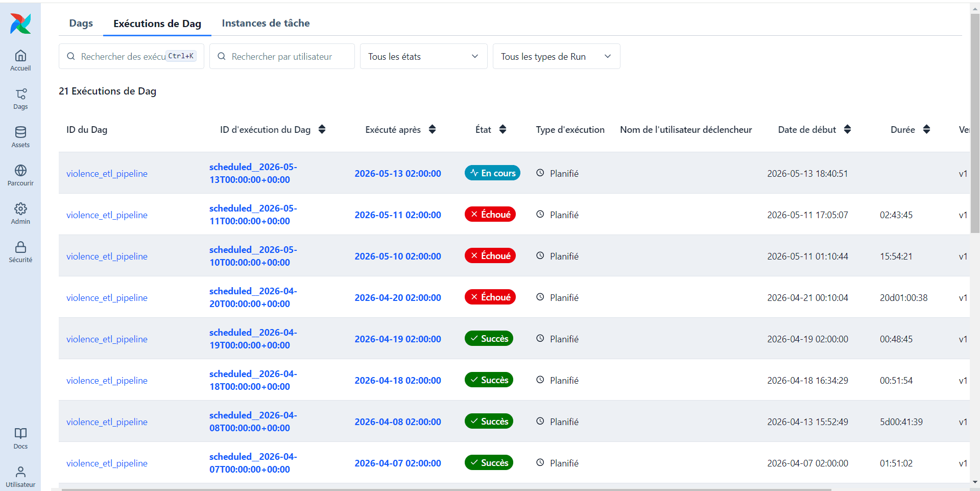Click the Airflow pinwheel logo
This screenshot has width=980, height=491.
point(20,24)
